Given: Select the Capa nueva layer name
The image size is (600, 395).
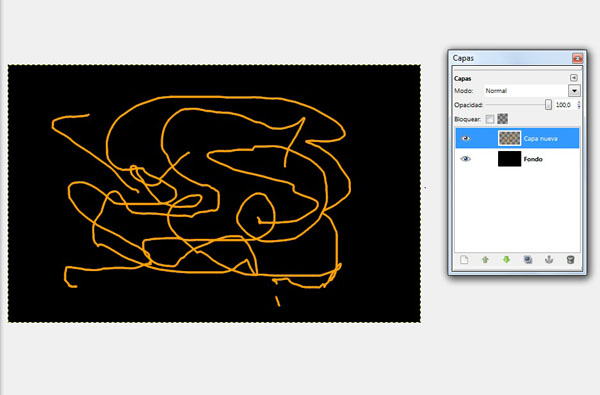Looking at the screenshot, I should [540, 139].
